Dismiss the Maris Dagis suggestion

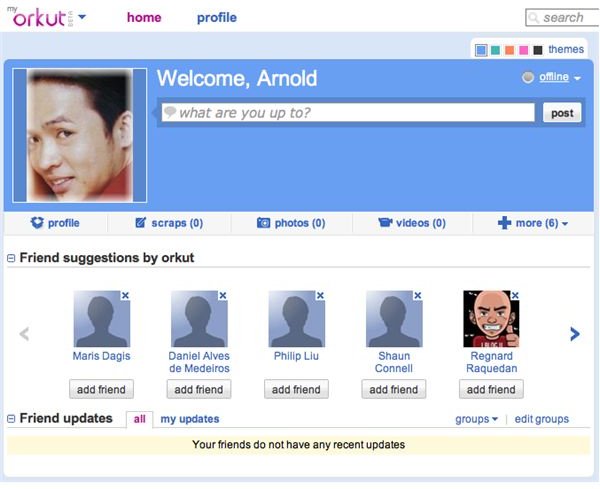click(125, 295)
